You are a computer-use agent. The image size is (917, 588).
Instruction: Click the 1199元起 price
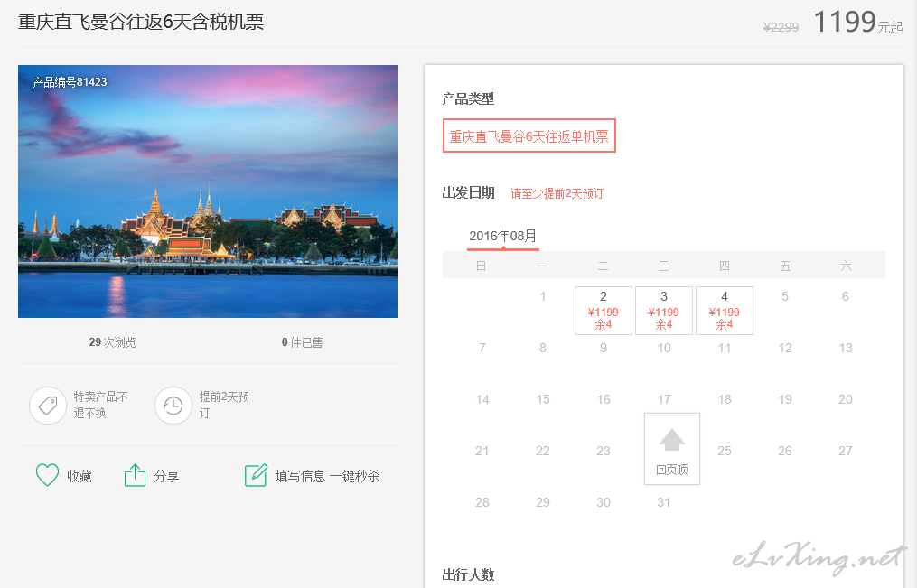858,23
